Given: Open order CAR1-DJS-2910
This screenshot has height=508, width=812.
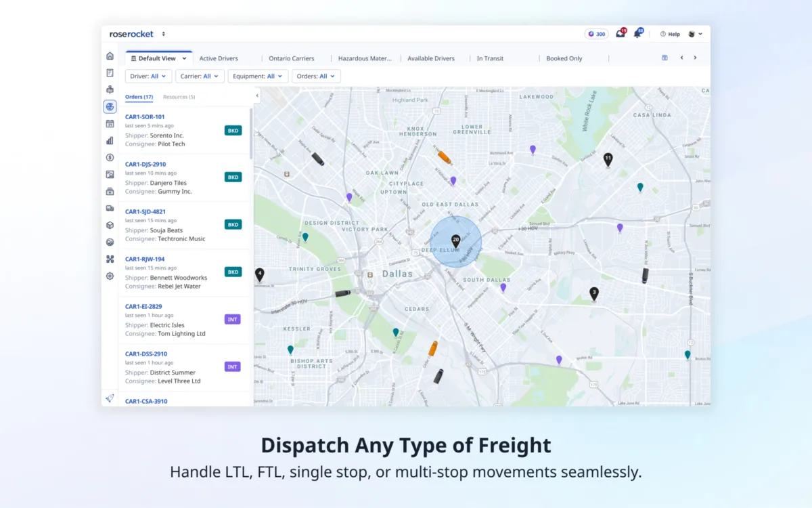Looking at the screenshot, I should click(x=145, y=164).
